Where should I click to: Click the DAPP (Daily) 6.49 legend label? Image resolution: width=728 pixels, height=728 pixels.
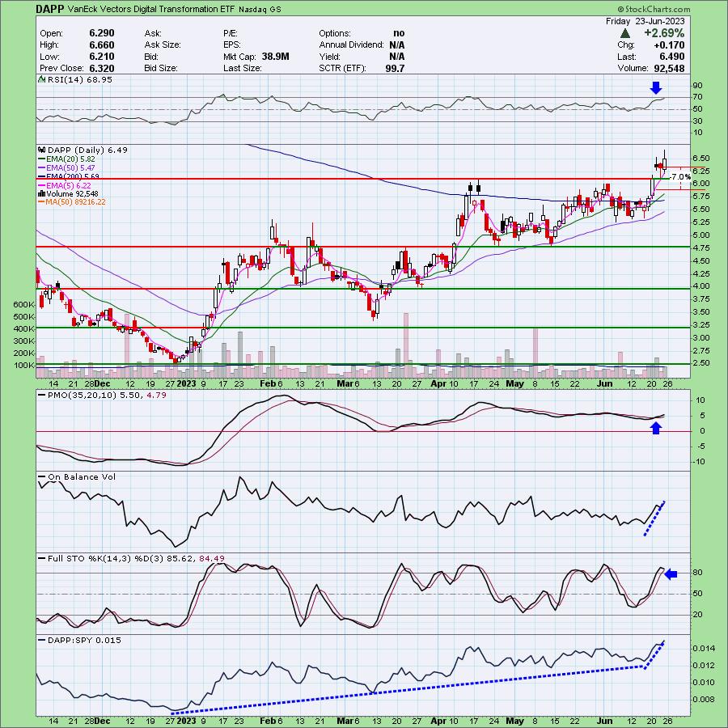pyautogui.click(x=87, y=150)
